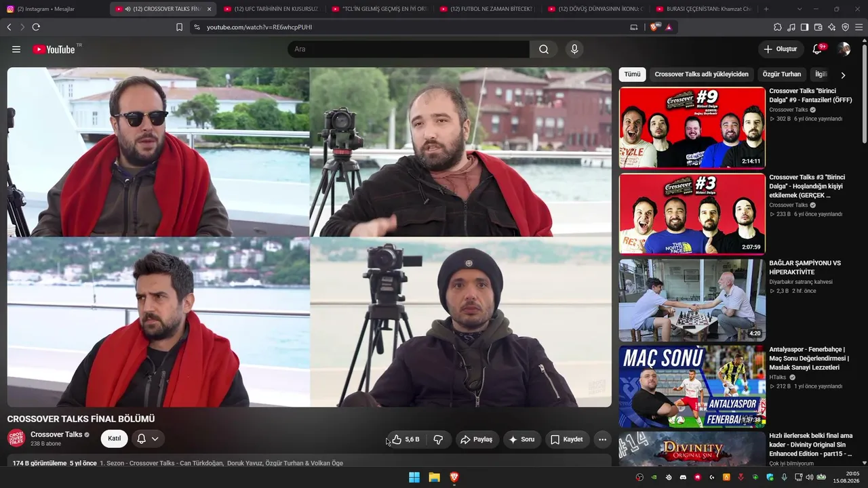The width and height of the screenshot is (868, 488).
Task: Open the browser main menu
Action: pyautogui.click(x=859, y=27)
